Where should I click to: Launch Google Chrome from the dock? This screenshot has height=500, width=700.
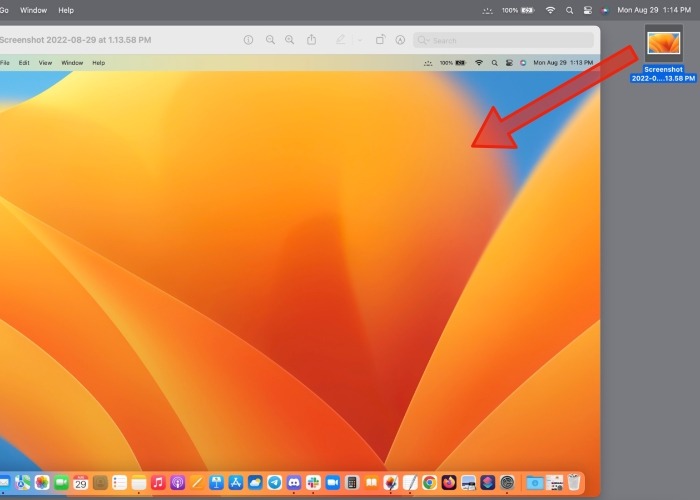[x=429, y=483]
